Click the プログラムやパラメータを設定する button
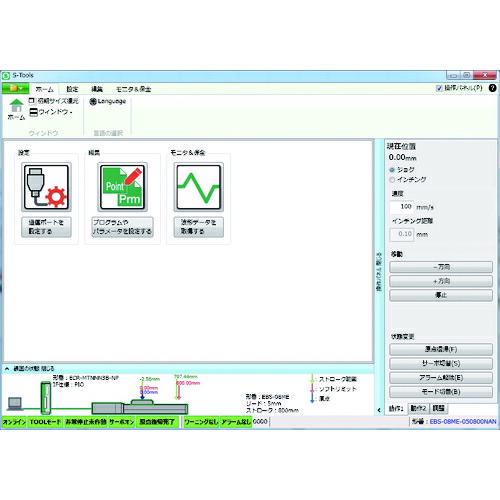This screenshot has width=500, height=500. 122,227
